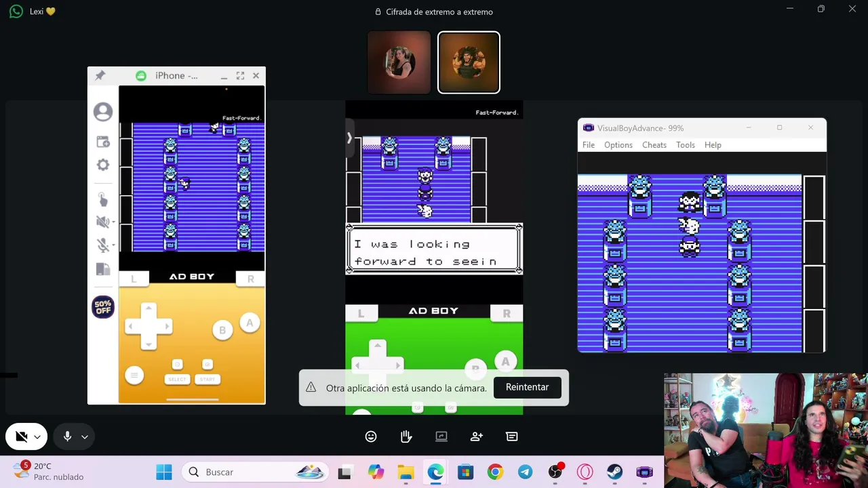Open Microsoft Store from the taskbar
Image resolution: width=868 pixels, height=488 pixels.
tap(465, 472)
